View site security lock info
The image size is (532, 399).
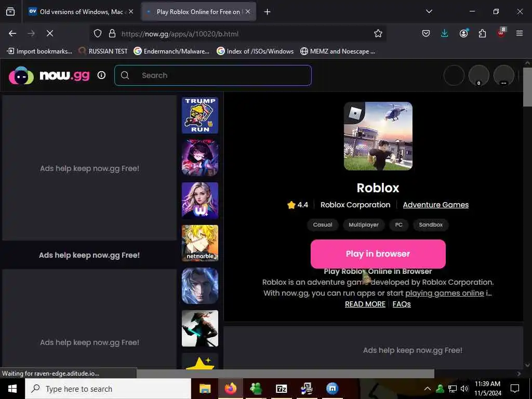tap(112, 33)
